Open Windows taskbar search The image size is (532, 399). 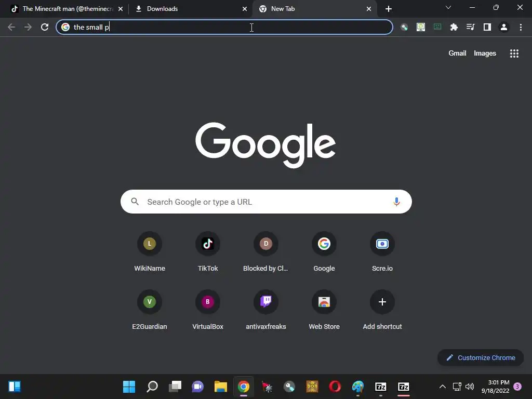(x=152, y=387)
